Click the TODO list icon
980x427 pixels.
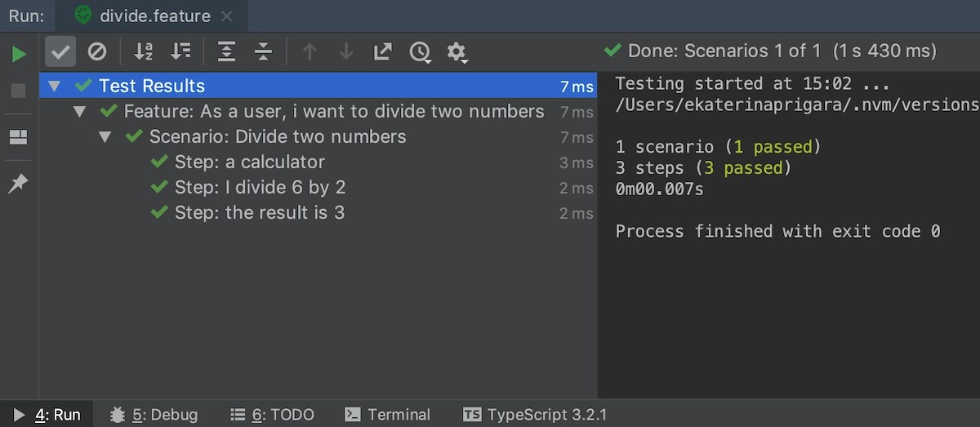238,415
